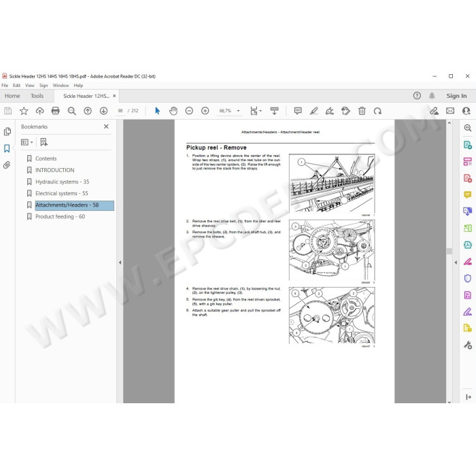
Task: Show page thumbnails panel
Action: [x=7, y=131]
